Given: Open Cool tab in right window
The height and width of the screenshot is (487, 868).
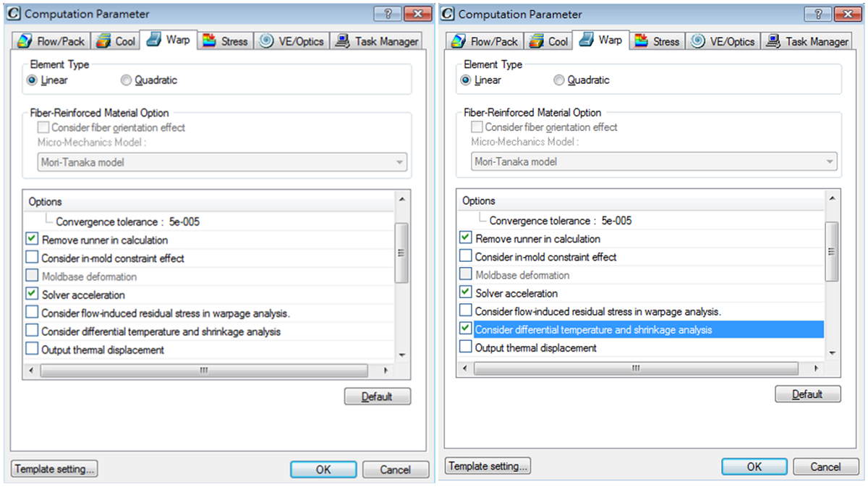Looking at the screenshot, I should [548, 41].
